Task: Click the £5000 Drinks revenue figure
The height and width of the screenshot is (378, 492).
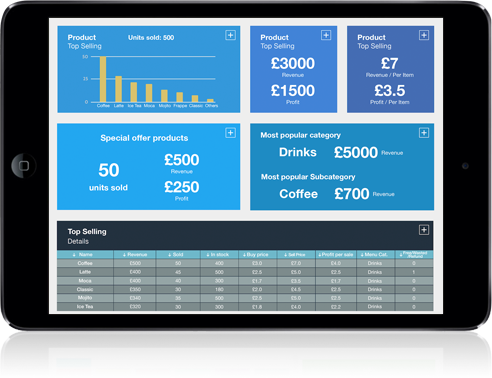Action: pos(356,152)
